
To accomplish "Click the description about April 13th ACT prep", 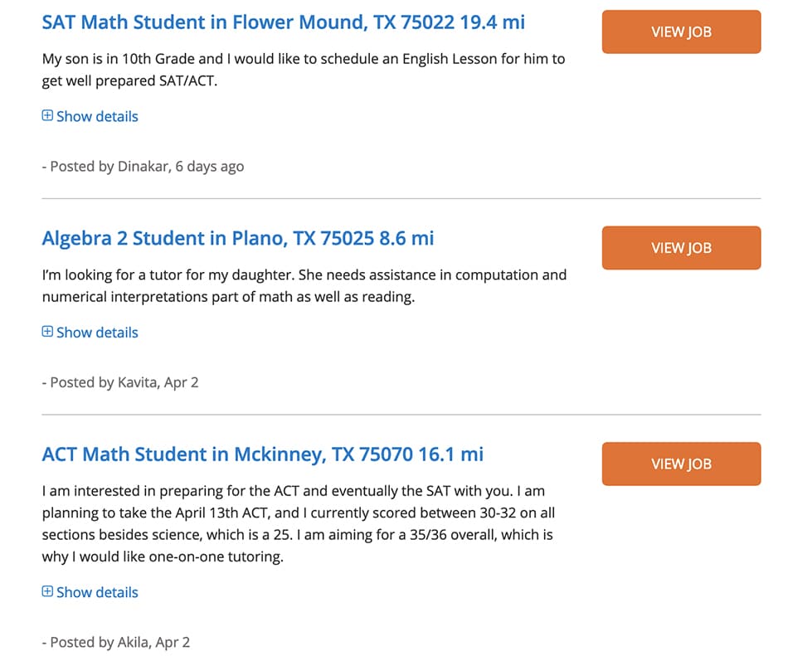I will [297, 524].
